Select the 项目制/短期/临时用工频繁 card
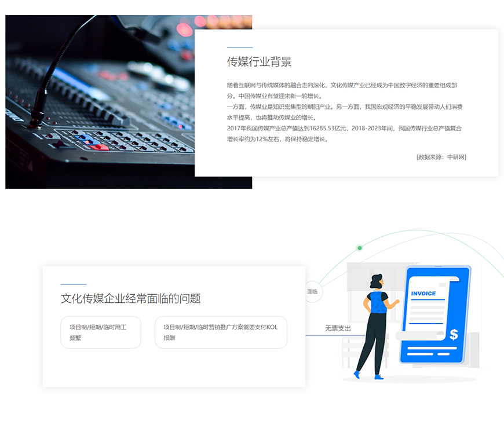The height and width of the screenshot is (421, 504). pos(101,332)
